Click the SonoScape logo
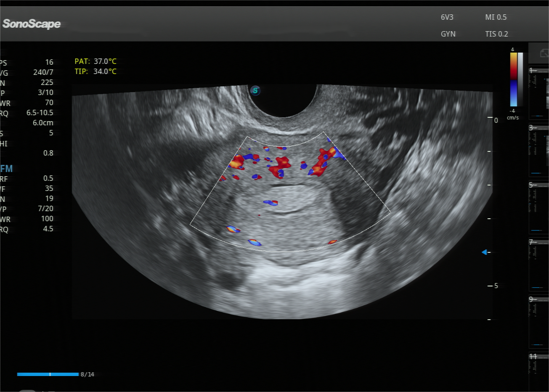The image size is (549, 392). click(32, 24)
